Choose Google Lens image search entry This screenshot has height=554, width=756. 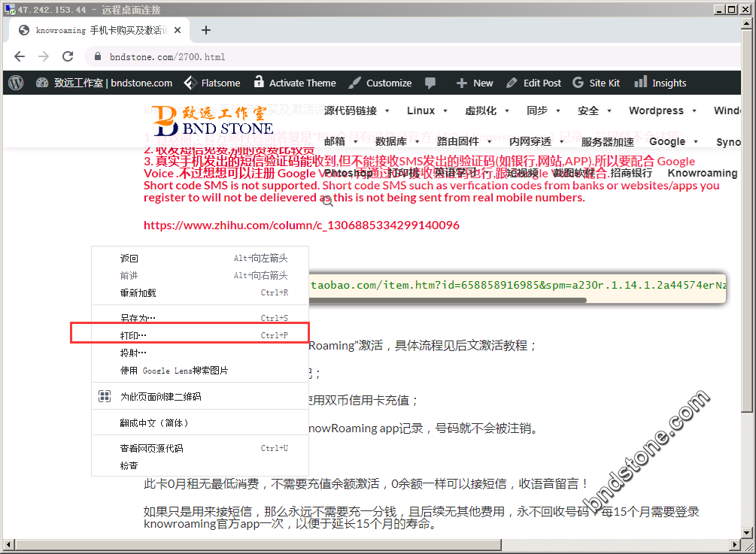pyautogui.click(x=200, y=371)
